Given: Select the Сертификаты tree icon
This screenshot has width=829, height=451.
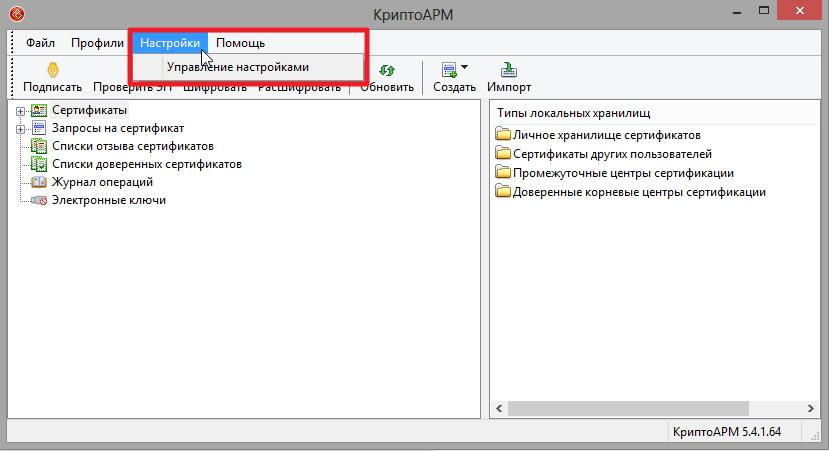Looking at the screenshot, I should click(x=39, y=111).
